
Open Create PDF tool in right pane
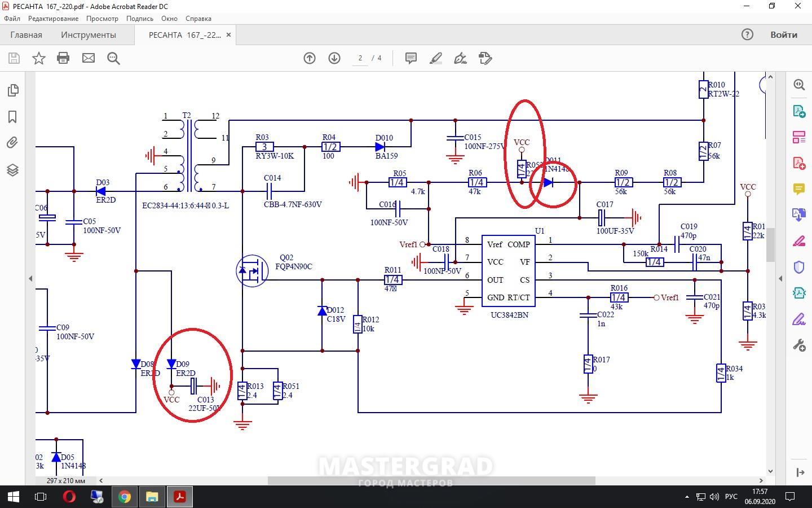pyautogui.click(x=799, y=163)
